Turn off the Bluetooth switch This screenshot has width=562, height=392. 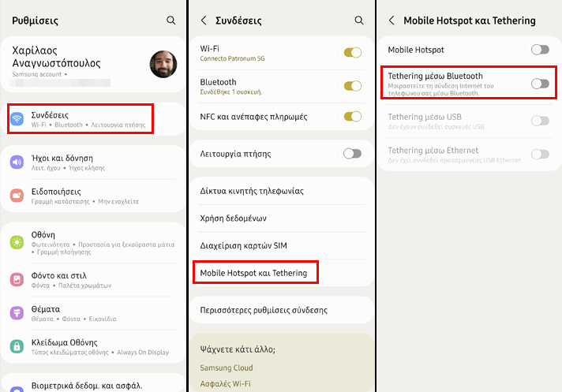(353, 86)
